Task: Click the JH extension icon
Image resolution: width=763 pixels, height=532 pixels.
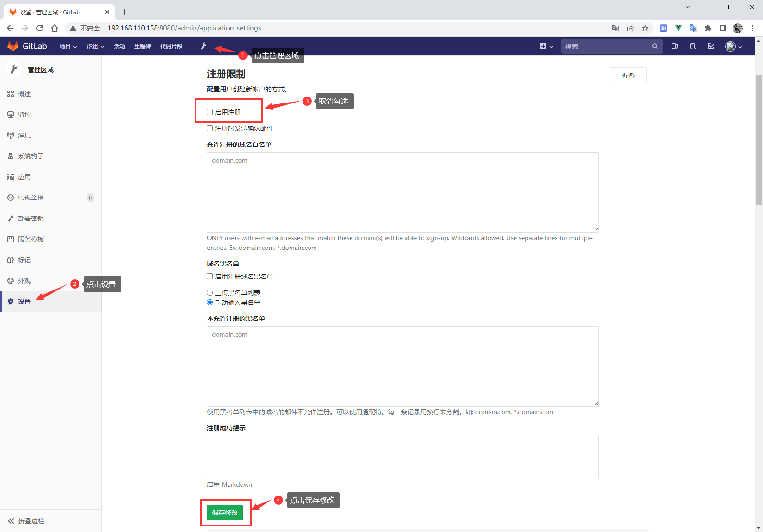Action: [664, 28]
